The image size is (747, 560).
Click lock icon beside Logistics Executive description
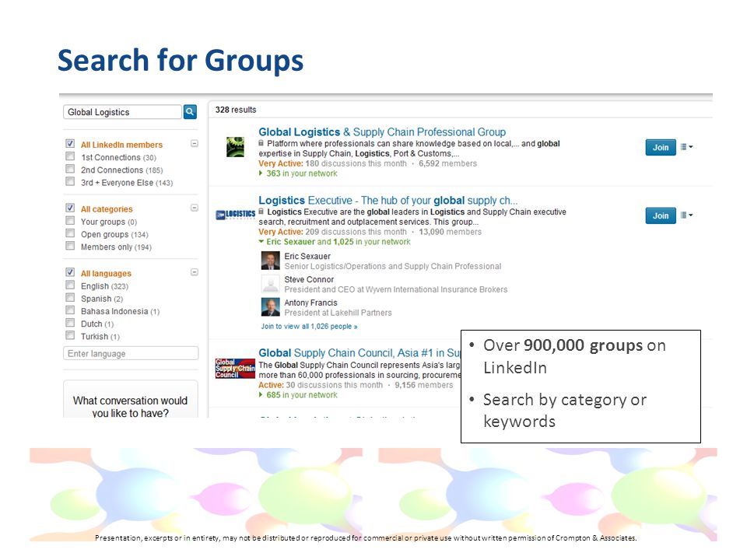261,212
